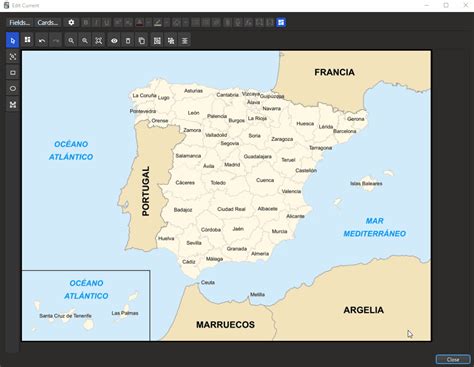
Task: Click the Las Palmas label
Action: point(125,313)
